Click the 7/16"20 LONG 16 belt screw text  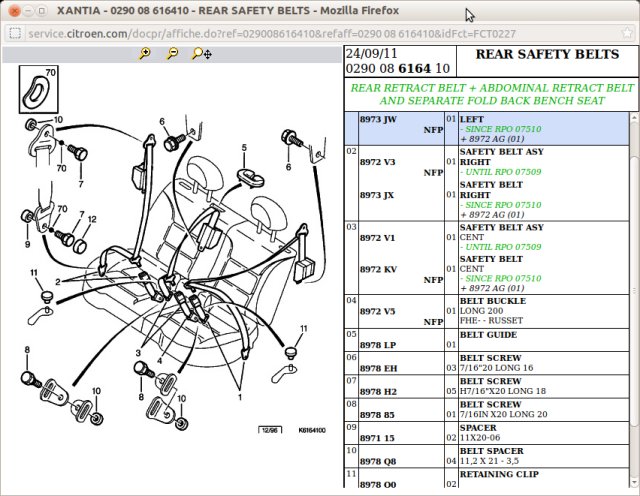496,368
